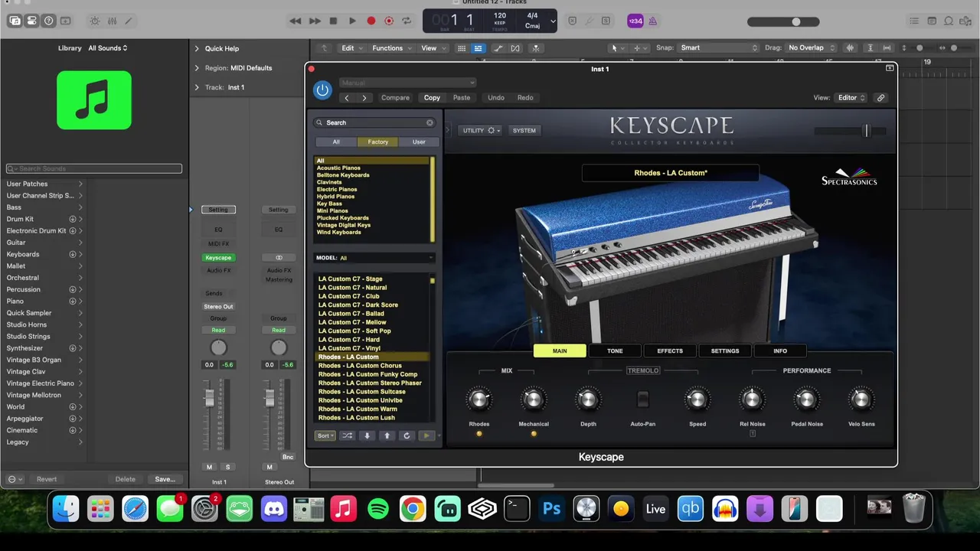Click the Compare button
This screenshot has width=980, height=551.
pos(396,98)
